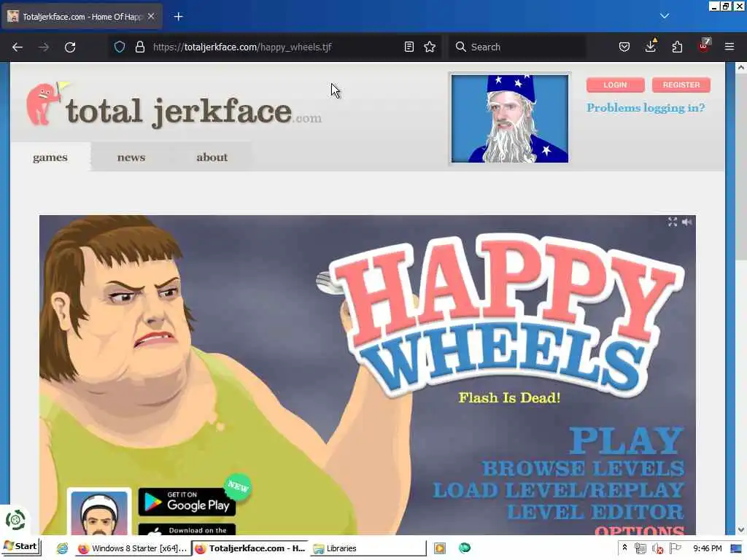Click the forward navigation arrow
The height and width of the screenshot is (560, 747).
pyautogui.click(x=44, y=47)
